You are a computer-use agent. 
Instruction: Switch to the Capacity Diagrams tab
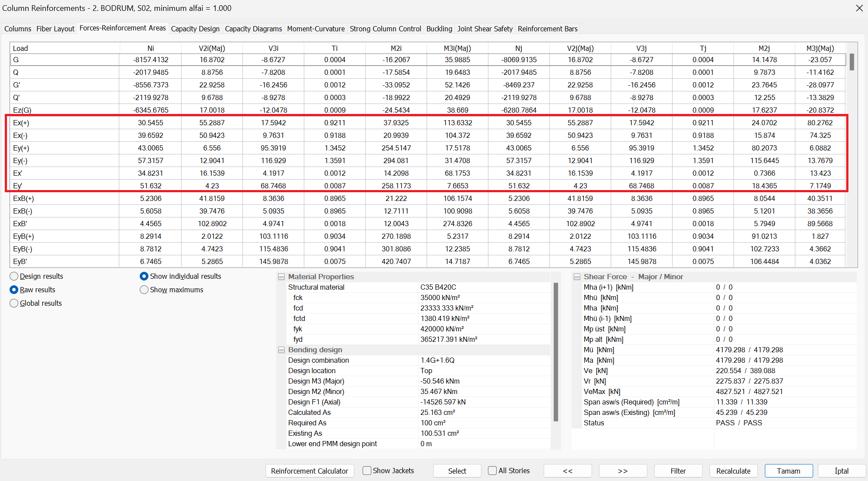point(253,29)
